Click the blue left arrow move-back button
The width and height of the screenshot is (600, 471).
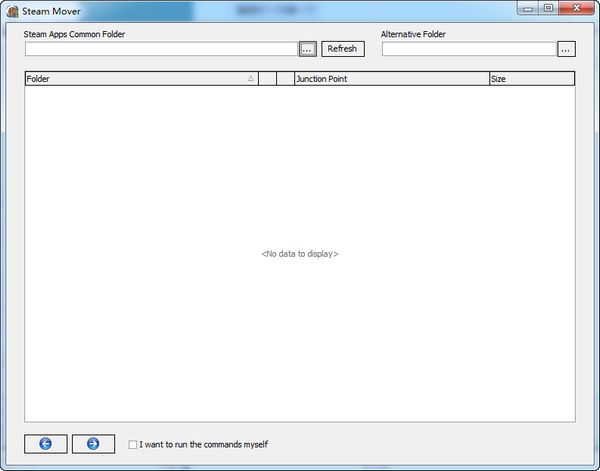coord(46,444)
